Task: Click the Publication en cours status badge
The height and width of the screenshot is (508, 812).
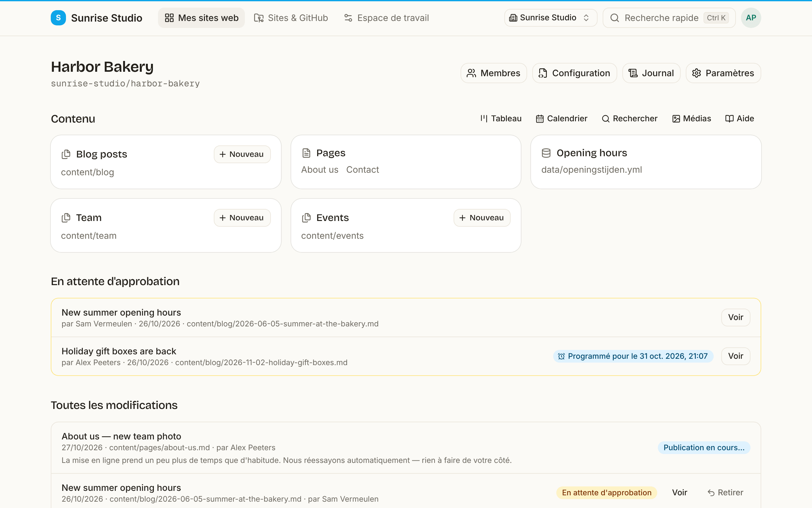Action: (704, 448)
